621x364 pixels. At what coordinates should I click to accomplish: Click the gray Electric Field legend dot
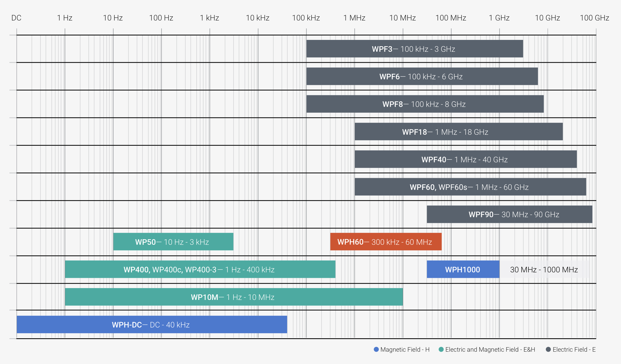point(548,350)
